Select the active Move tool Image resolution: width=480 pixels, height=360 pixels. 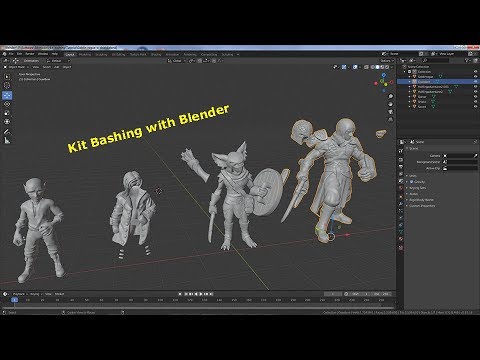(7, 96)
